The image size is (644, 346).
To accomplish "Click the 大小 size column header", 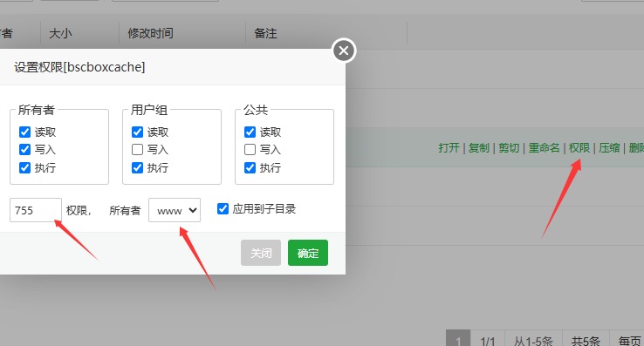I will (60, 33).
